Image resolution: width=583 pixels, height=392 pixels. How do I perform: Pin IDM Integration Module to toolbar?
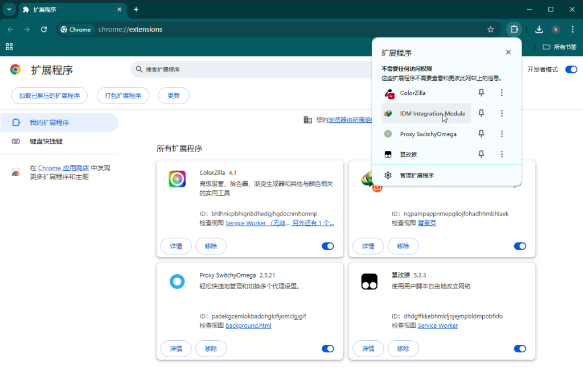click(x=481, y=113)
